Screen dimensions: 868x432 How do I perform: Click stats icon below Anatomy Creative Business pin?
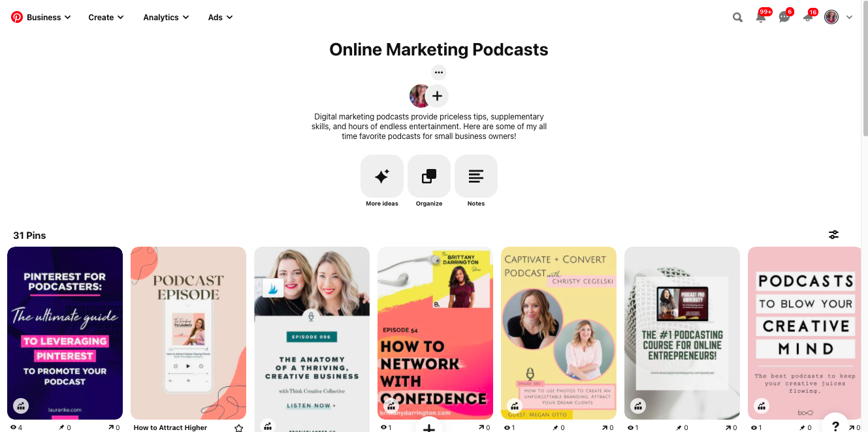click(268, 425)
